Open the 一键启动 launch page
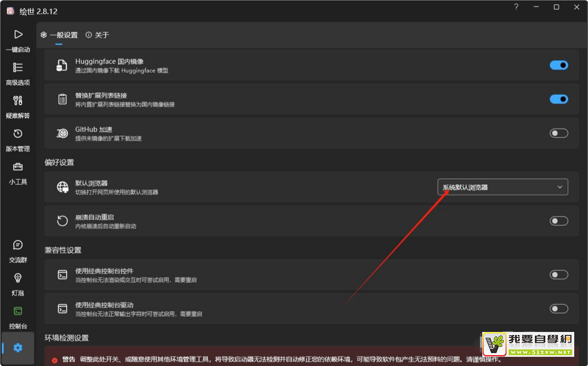The image size is (588, 366). 18,40
